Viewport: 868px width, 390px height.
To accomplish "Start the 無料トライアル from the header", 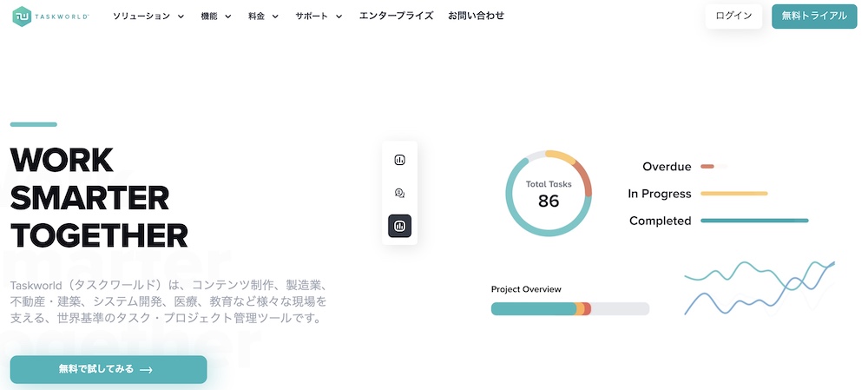I will [813, 17].
